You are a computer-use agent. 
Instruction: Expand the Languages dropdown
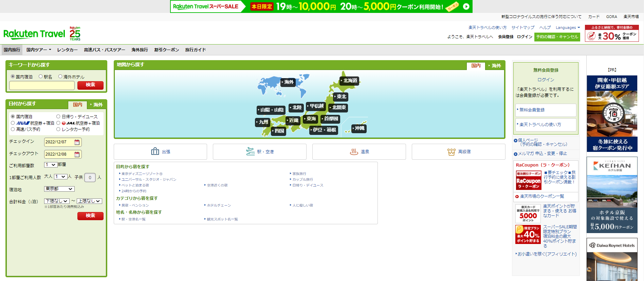click(x=568, y=28)
